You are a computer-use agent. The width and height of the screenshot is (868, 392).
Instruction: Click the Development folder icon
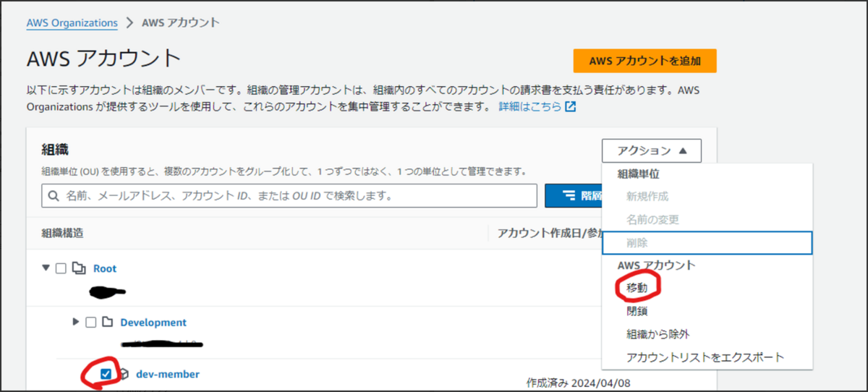[x=108, y=323]
